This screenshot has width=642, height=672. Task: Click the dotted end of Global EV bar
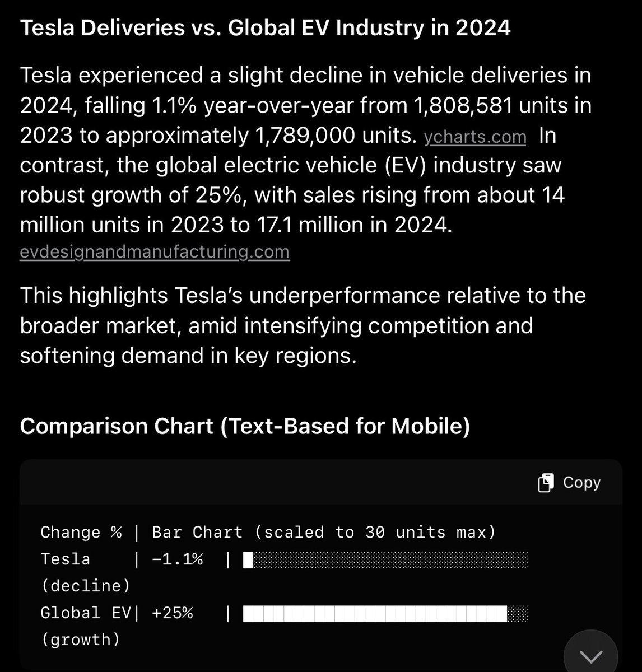click(517, 613)
